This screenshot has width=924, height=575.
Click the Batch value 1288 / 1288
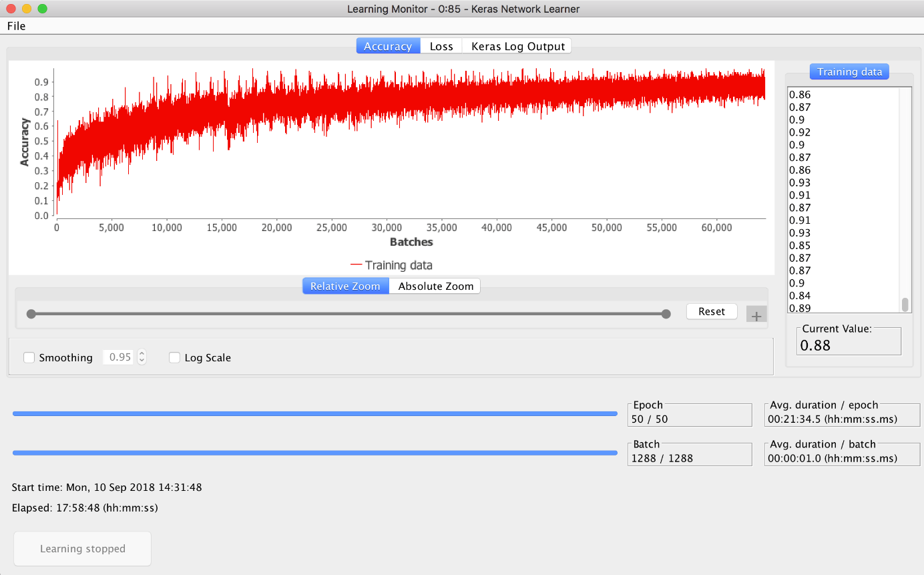(662, 458)
